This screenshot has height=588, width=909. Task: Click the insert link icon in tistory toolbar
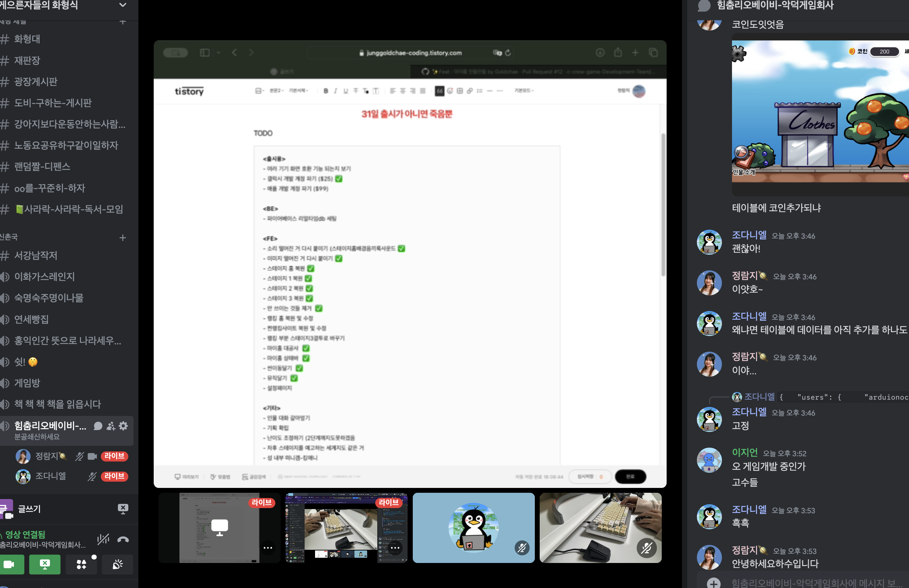469,91
